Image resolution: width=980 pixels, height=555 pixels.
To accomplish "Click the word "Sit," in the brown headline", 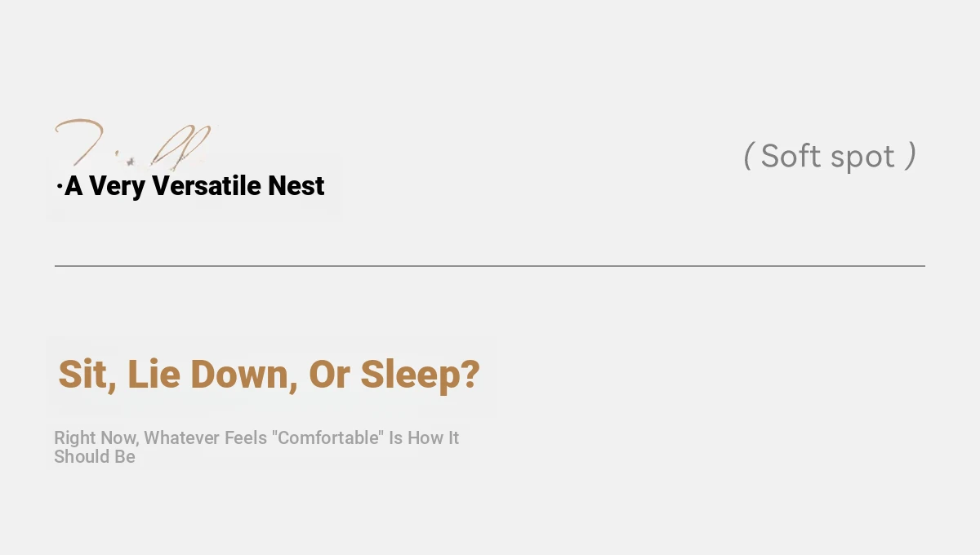I will 87,375.
